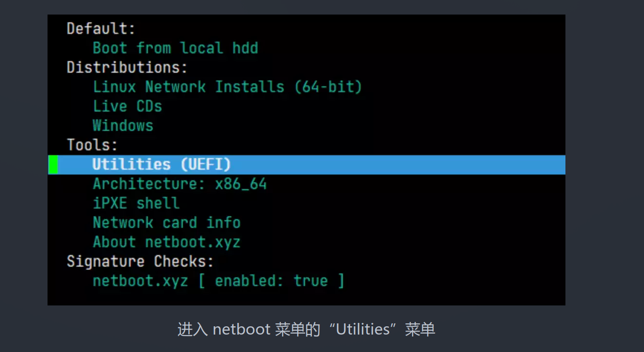
Task: Click the caption text below the screenshot
Action: click(306, 330)
